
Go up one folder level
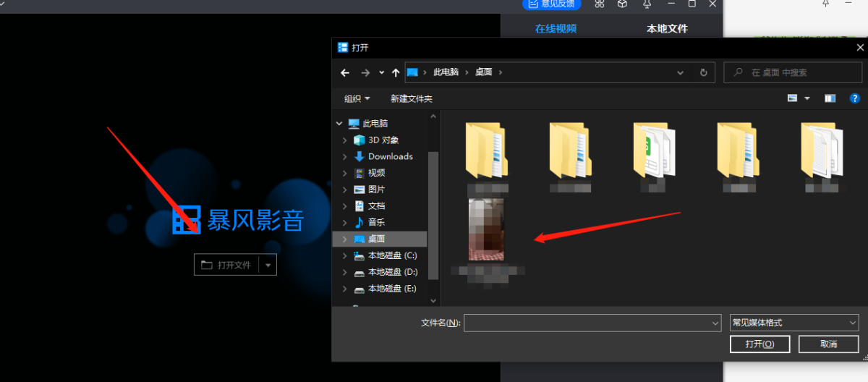(x=396, y=72)
